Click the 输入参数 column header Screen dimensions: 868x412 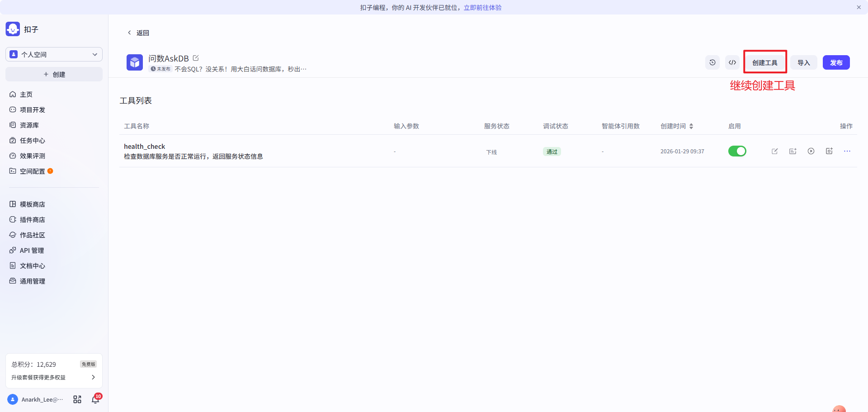coord(406,126)
